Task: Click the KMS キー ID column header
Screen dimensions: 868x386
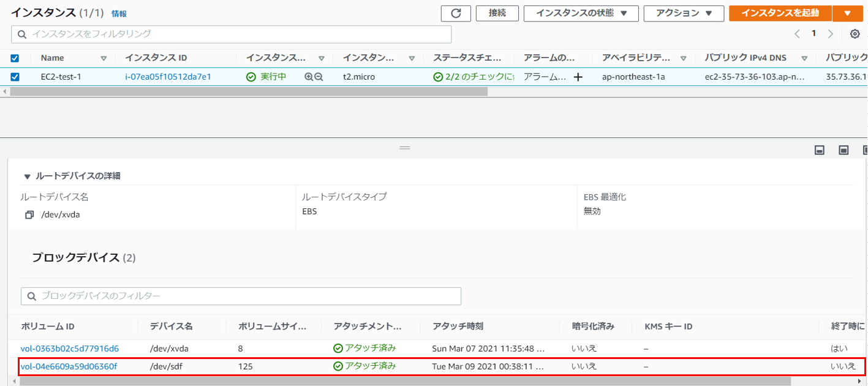Action: tap(669, 327)
